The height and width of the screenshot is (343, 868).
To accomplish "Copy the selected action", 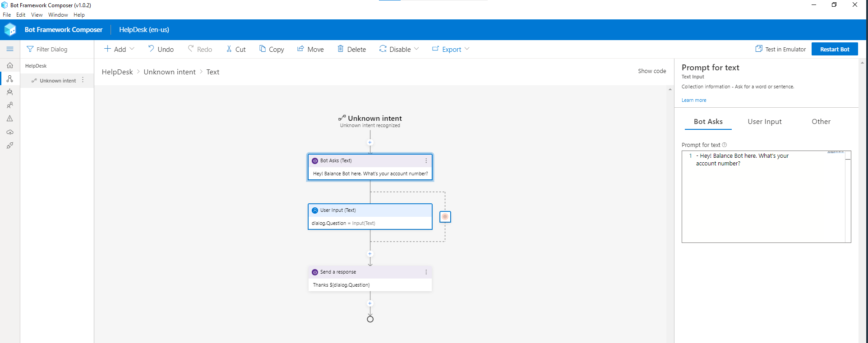I will (x=272, y=49).
